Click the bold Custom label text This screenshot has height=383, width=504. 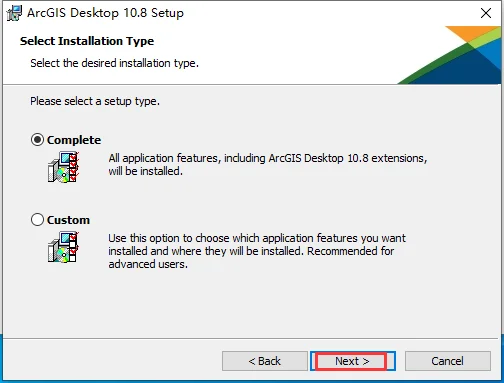(68, 220)
